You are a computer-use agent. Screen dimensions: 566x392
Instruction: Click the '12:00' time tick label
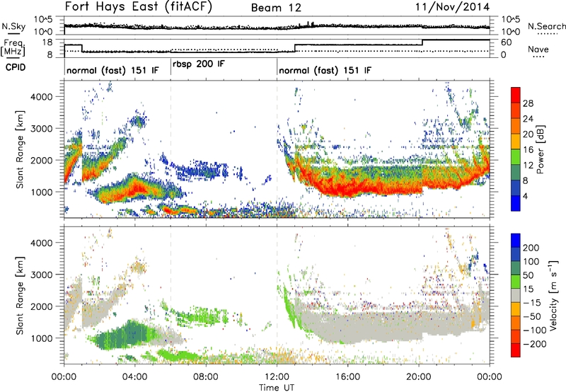pyautogui.click(x=277, y=377)
